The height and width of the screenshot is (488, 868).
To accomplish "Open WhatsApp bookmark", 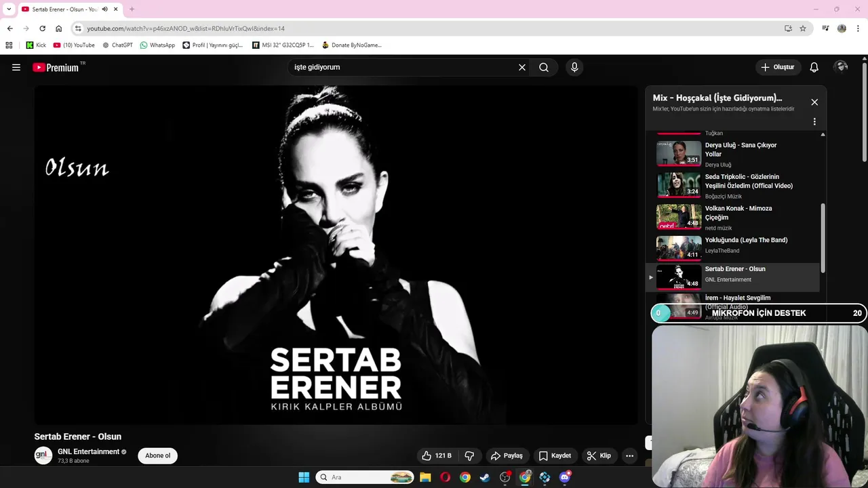I will click(x=157, y=45).
